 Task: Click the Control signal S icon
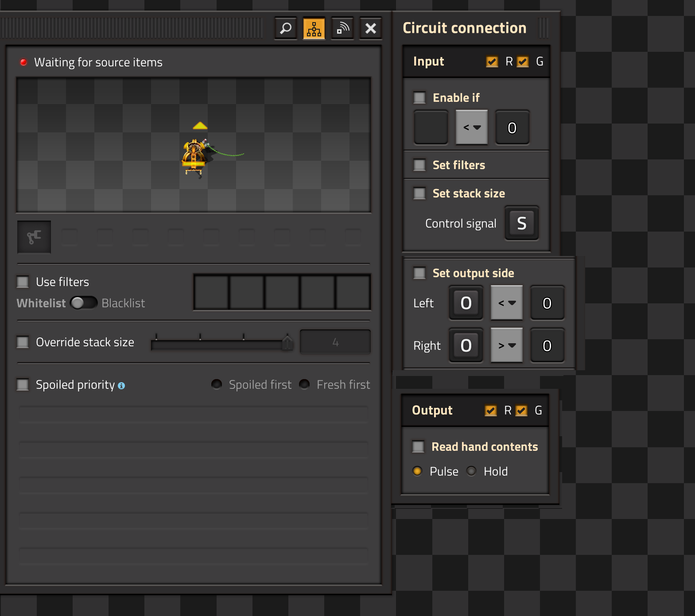522,223
